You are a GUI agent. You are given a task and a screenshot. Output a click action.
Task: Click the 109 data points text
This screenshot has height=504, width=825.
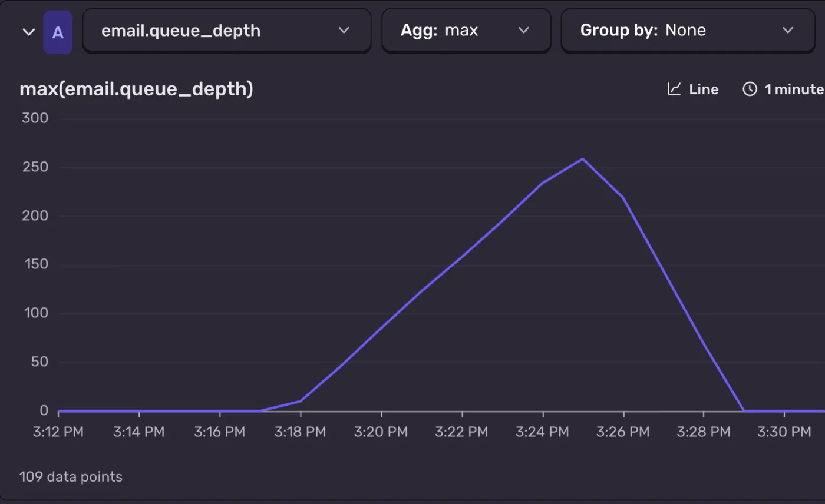(x=71, y=476)
